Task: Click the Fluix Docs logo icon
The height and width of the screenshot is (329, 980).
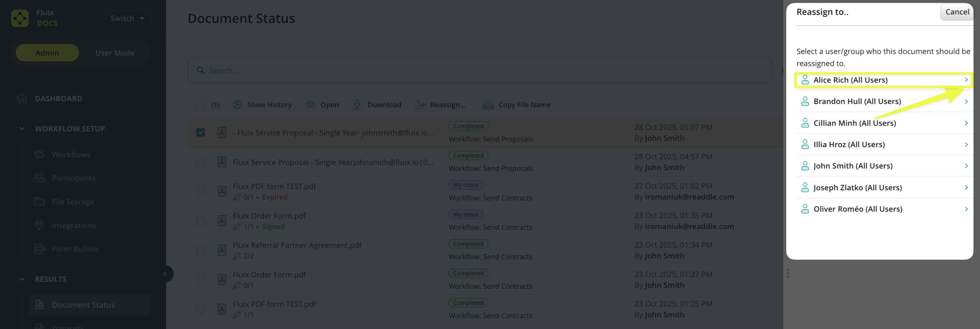Action: tap(20, 18)
